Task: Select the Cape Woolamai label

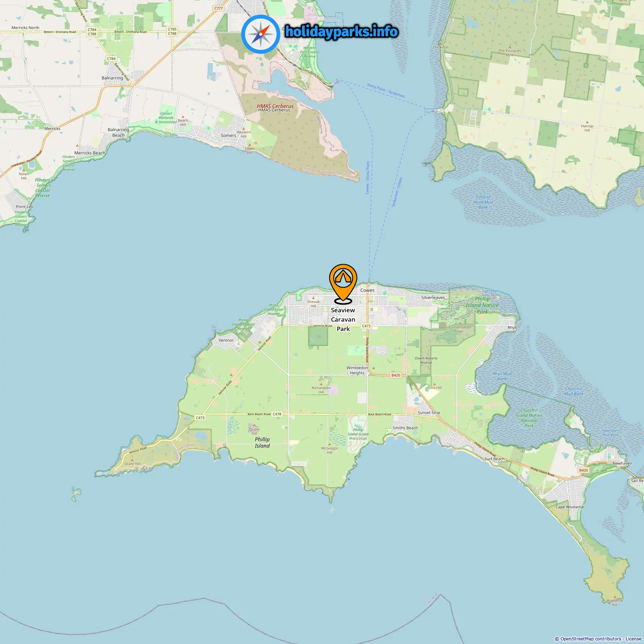Action: click(570, 507)
